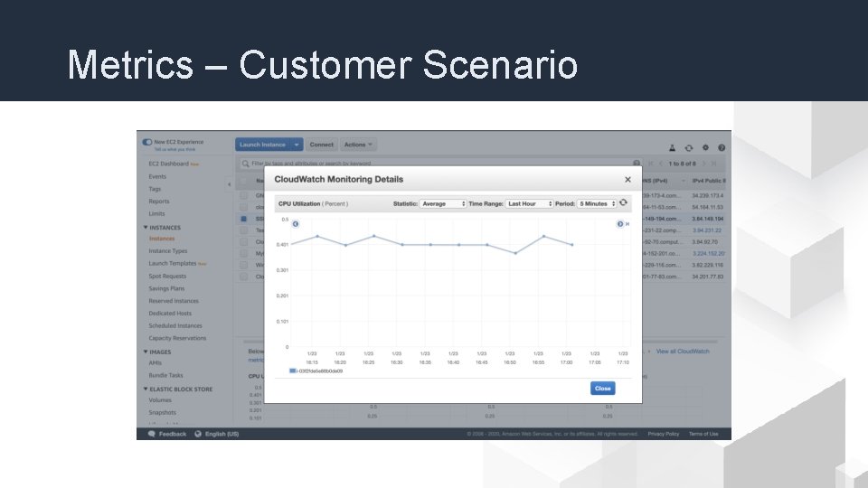Toggle the select-all checkbox in table header
This screenshot has width=868, height=488.
243,181
